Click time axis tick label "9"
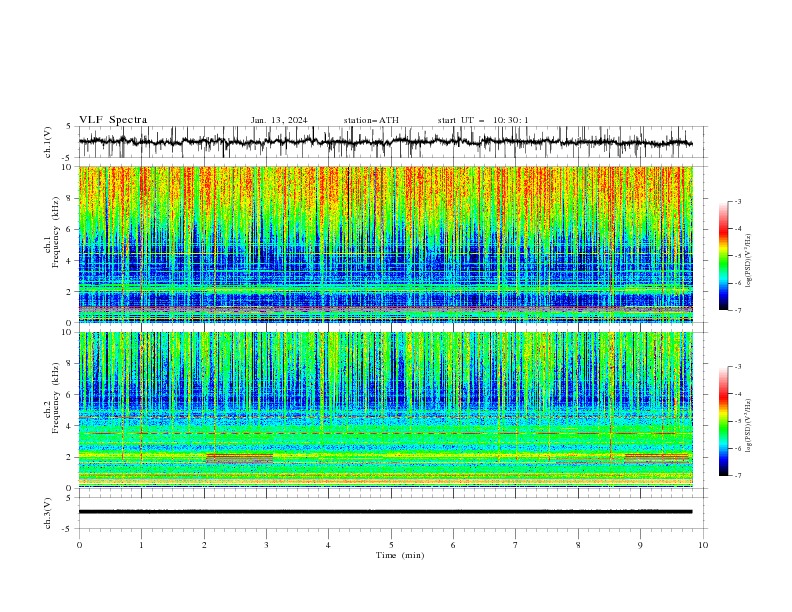The height and width of the screenshot is (612, 792). click(x=640, y=545)
